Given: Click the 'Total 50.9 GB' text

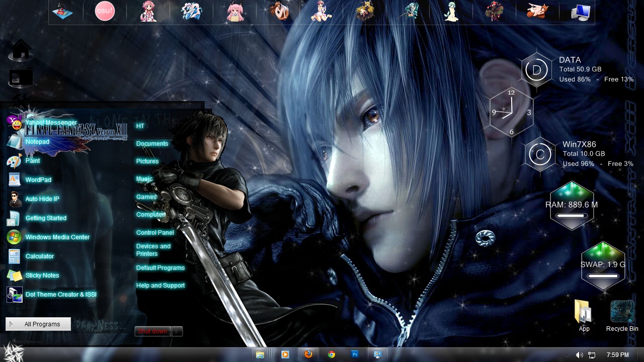Looking at the screenshot, I should pyautogui.click(x=580, y=69).
